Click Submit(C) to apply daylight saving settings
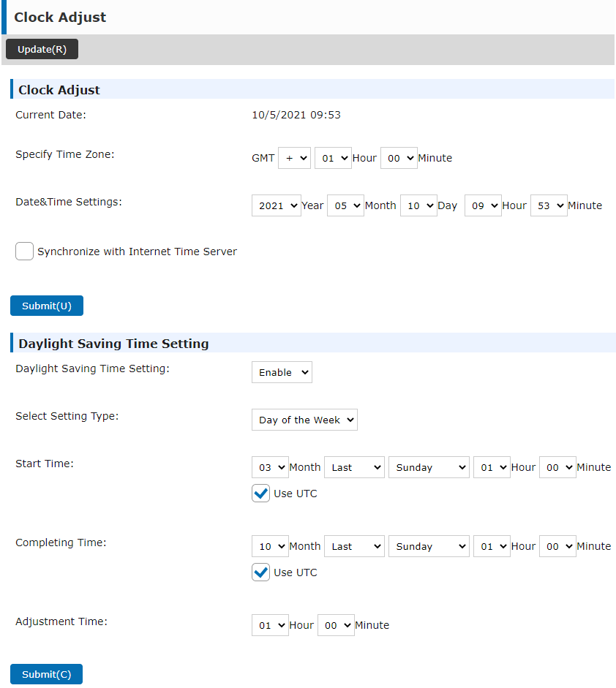 45,673
